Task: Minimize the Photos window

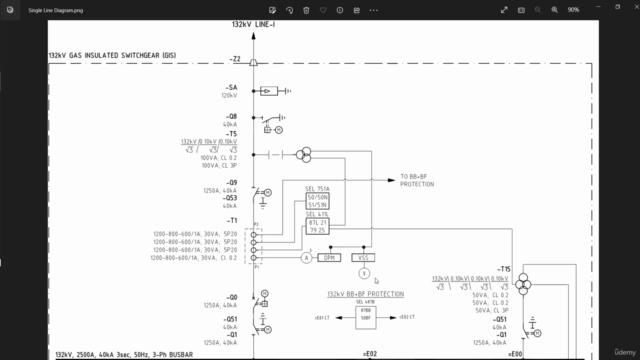Action: [x=598, y=7]
